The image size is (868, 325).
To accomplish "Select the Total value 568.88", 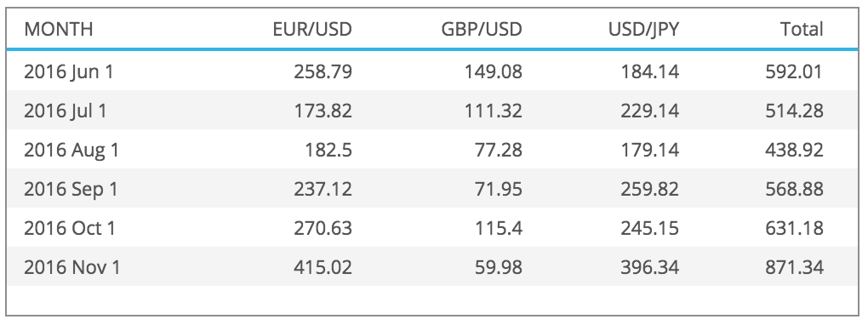I will (x=794, y=190).
